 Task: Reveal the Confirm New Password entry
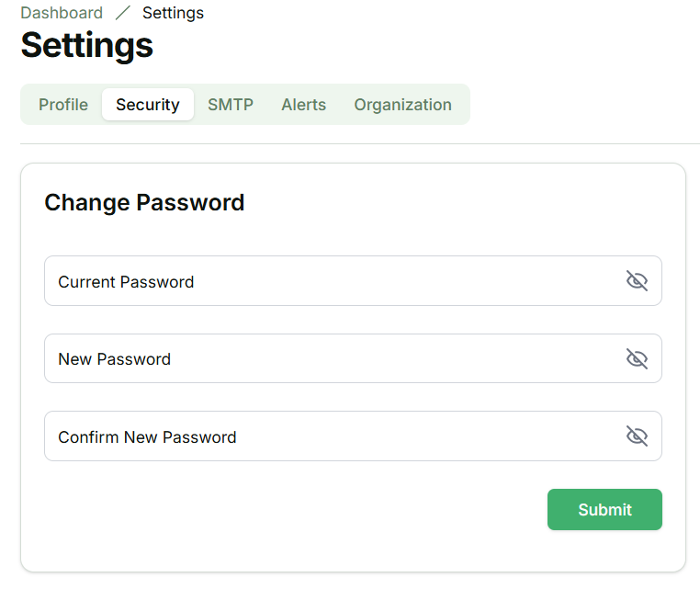[x=637, y=436]
